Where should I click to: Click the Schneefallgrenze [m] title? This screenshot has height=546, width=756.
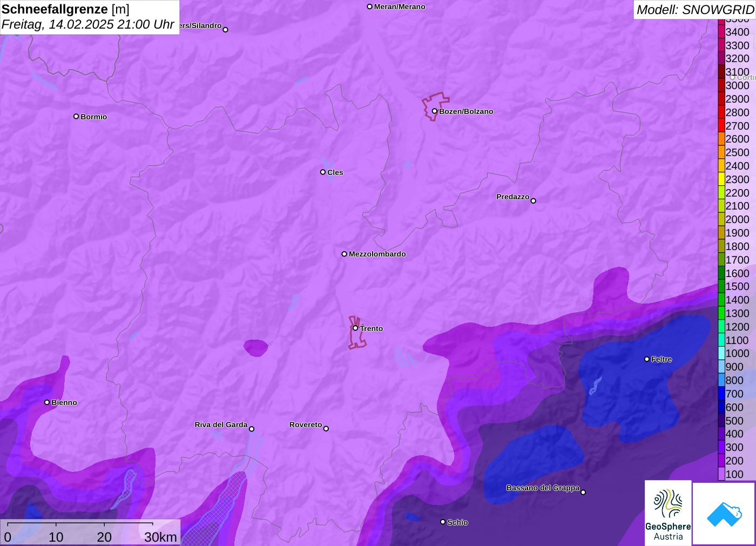pos(65,9)
